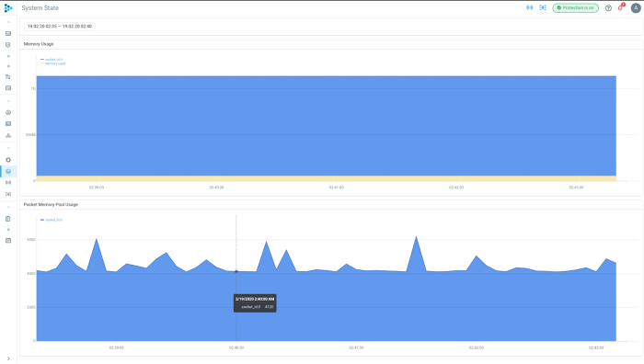This screenshot has width=644, height=364.
Task: Open the help question-mark icon in header
Action: coord(608,8)
